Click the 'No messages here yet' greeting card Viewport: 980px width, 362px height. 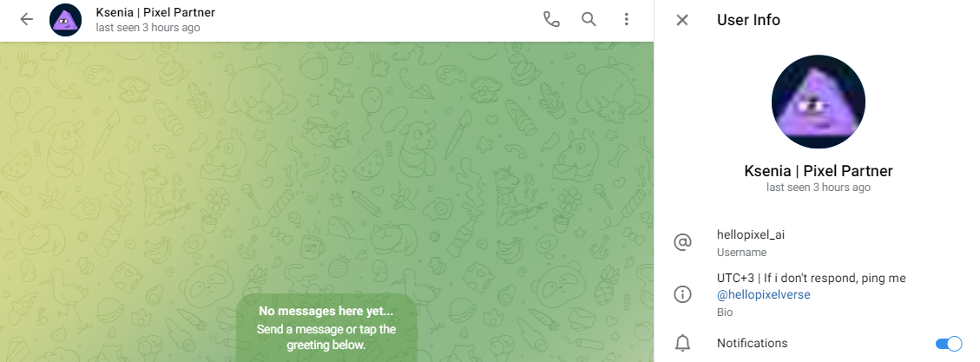pos(326,327)
